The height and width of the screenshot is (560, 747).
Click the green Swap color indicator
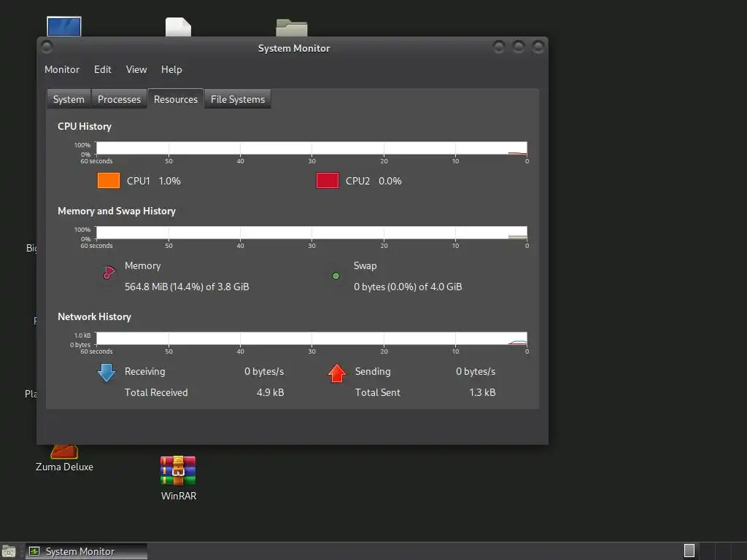tap(336, 276)
